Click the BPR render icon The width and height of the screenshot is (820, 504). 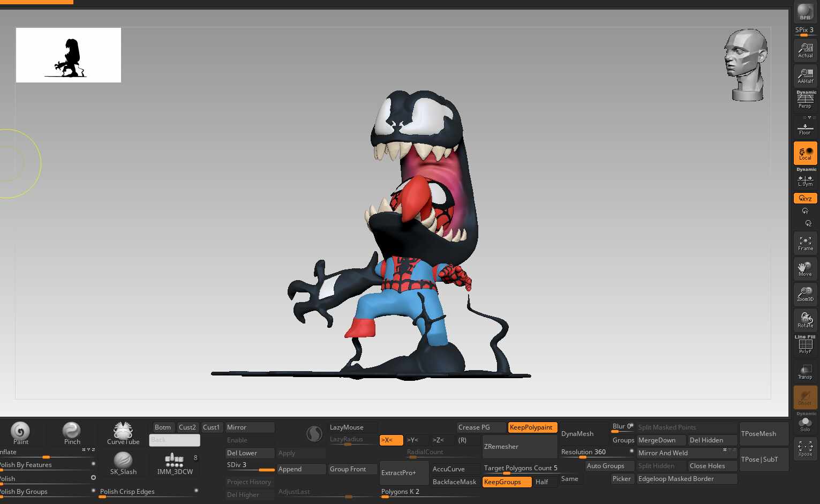coord(804,12)
